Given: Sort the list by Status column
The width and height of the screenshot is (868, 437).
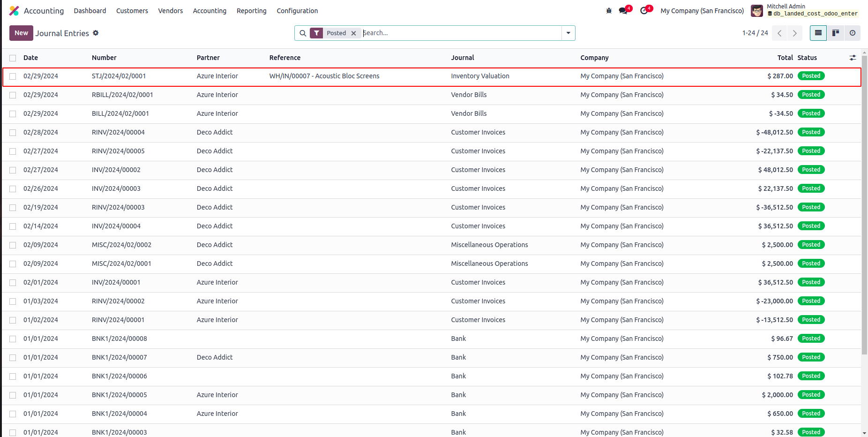Looking at the screenshot, I should 807,58.
